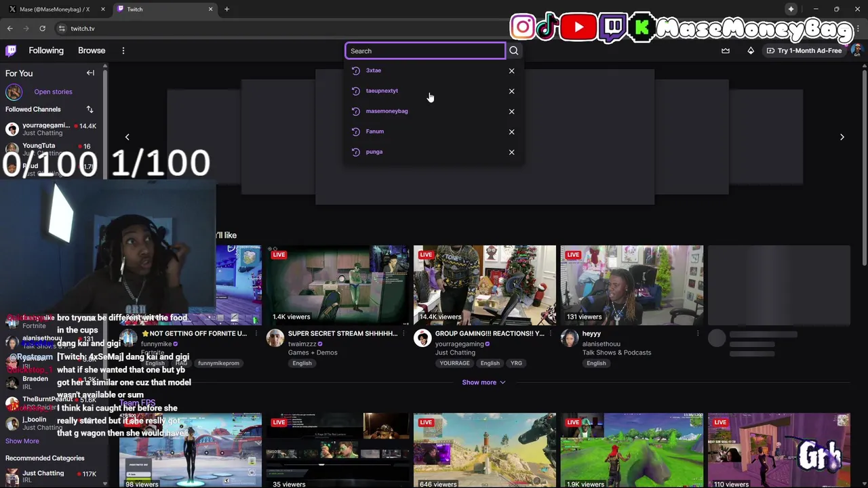Open the Games + Demos category link
868x488 pixels.
coord(313,352)
